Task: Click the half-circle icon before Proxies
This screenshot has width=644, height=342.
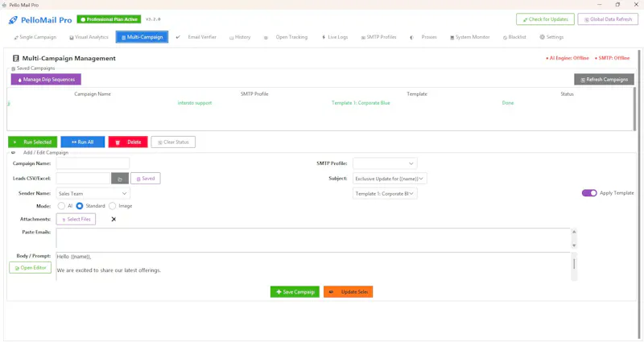Action: pyautogui.click(x=411, y=37)
